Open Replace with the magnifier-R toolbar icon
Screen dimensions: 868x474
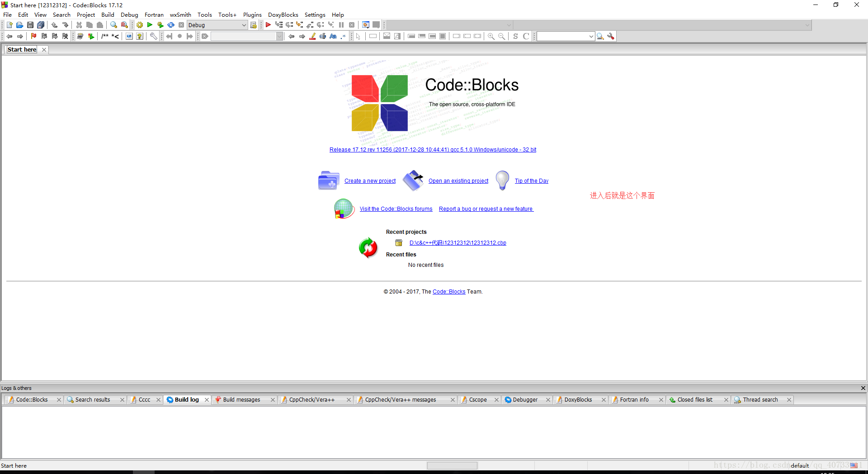point(124,25)
